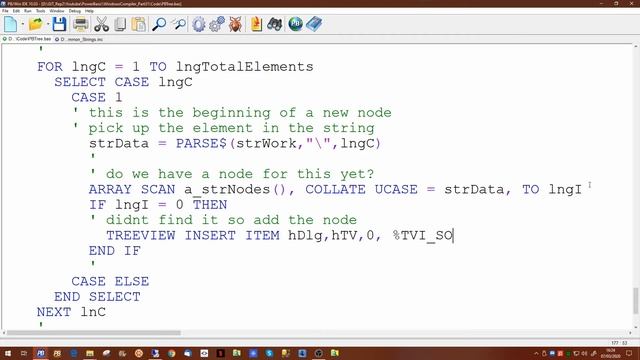Open the Window menu
This screenshot has height=360, width=640.
click(57, 11)
